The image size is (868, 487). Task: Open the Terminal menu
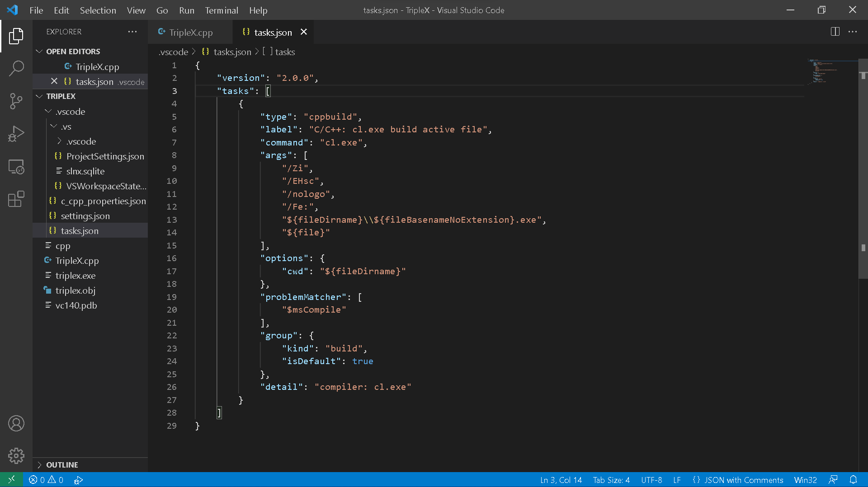221,10
